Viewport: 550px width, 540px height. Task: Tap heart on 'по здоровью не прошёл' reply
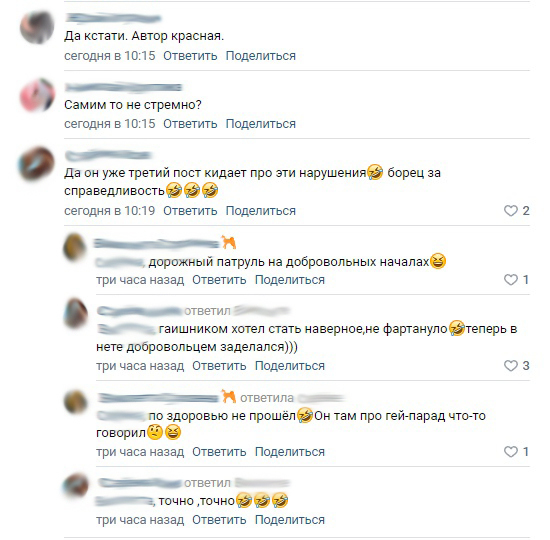pyautogui.click(x=511, y=452)
